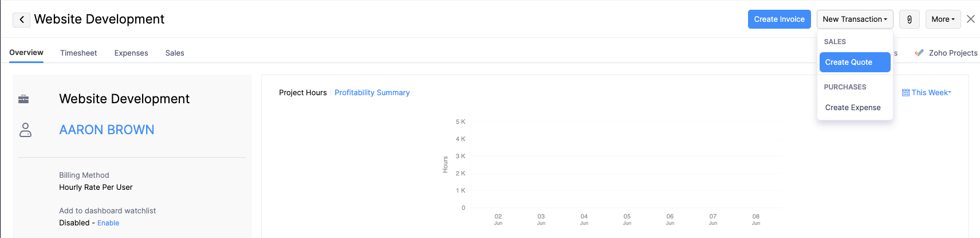Click the briefcase project icon

(x=23, y=99)
